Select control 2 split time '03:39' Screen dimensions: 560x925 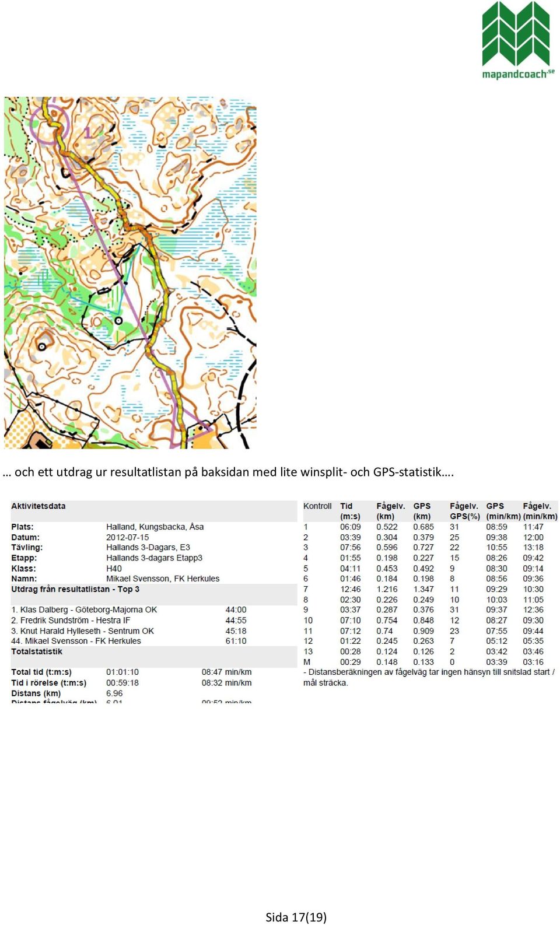pyautogui.click(x=351, y=537)
